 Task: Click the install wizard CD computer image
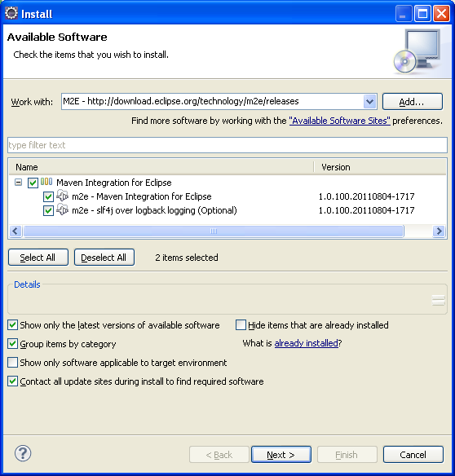[x=417, y=51]
